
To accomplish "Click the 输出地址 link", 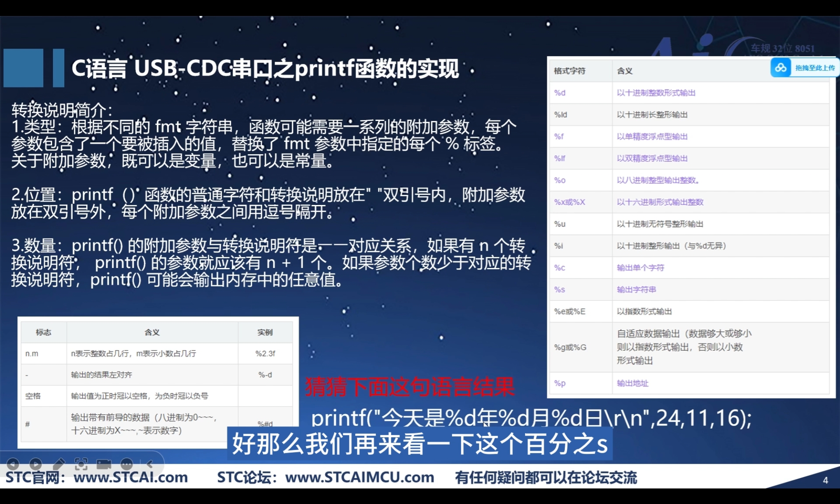I will (x=632, y=383).
